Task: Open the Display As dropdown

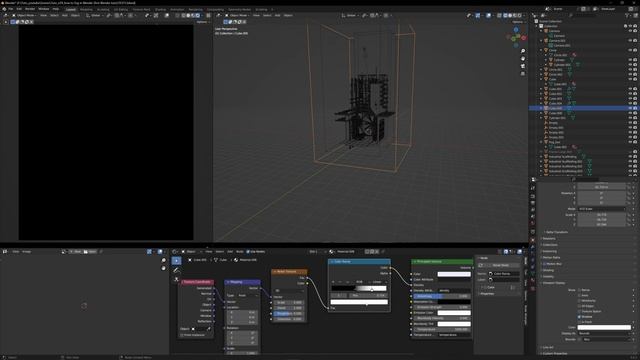Action: [x=604, y=333]
